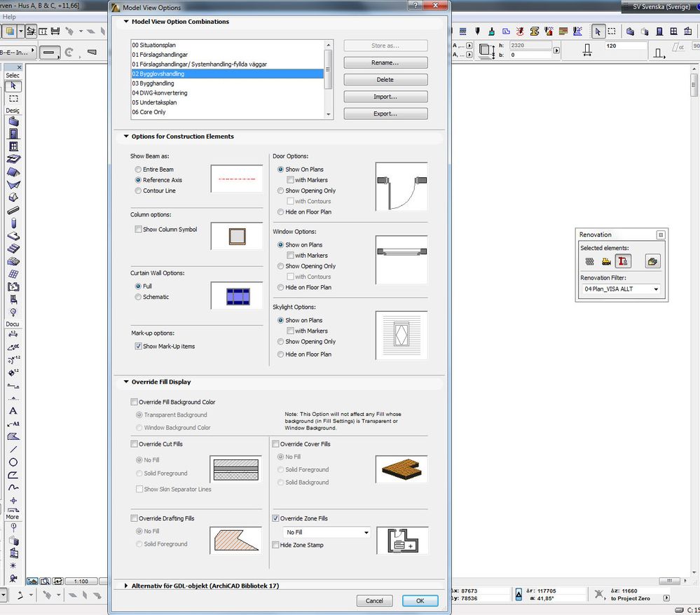The width and height of the screenshot is (700, 615).
Task: Select the Mesh tool in the toolbox
Action: [x=13, y=261]
